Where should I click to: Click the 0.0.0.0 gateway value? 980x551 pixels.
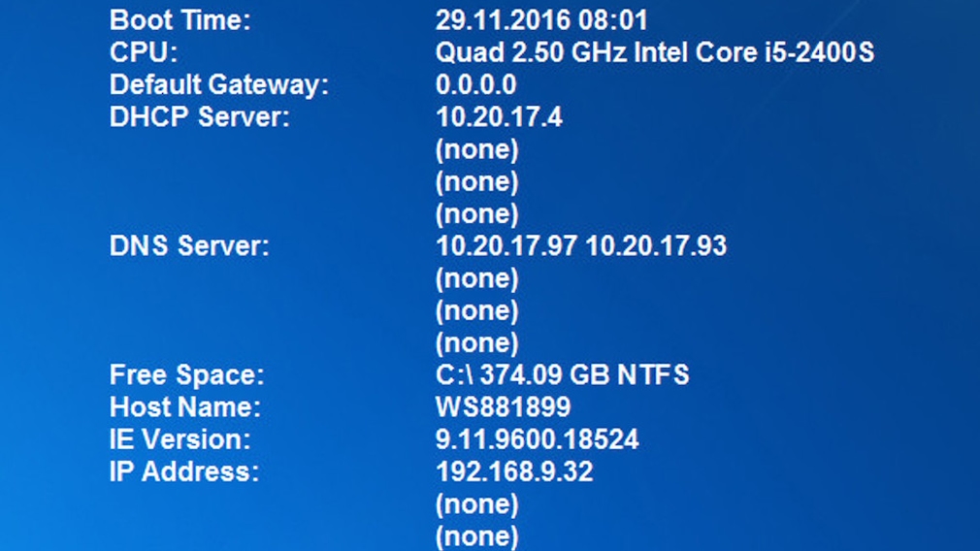[x=475, y=85]
